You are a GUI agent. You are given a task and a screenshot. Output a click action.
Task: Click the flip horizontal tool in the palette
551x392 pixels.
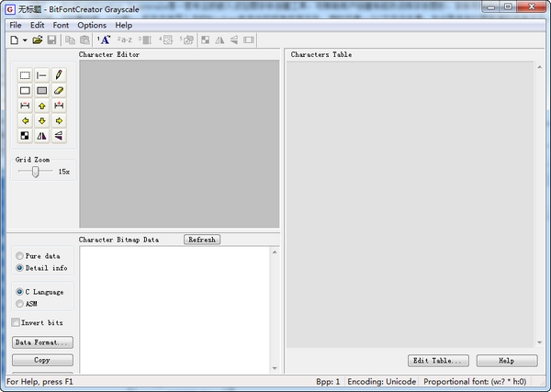42,135
